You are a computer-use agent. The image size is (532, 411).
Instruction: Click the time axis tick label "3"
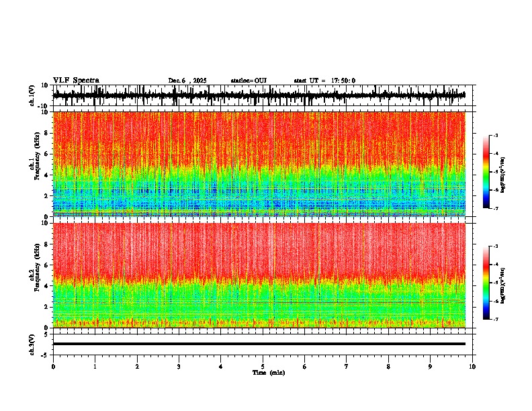[179, 367]
